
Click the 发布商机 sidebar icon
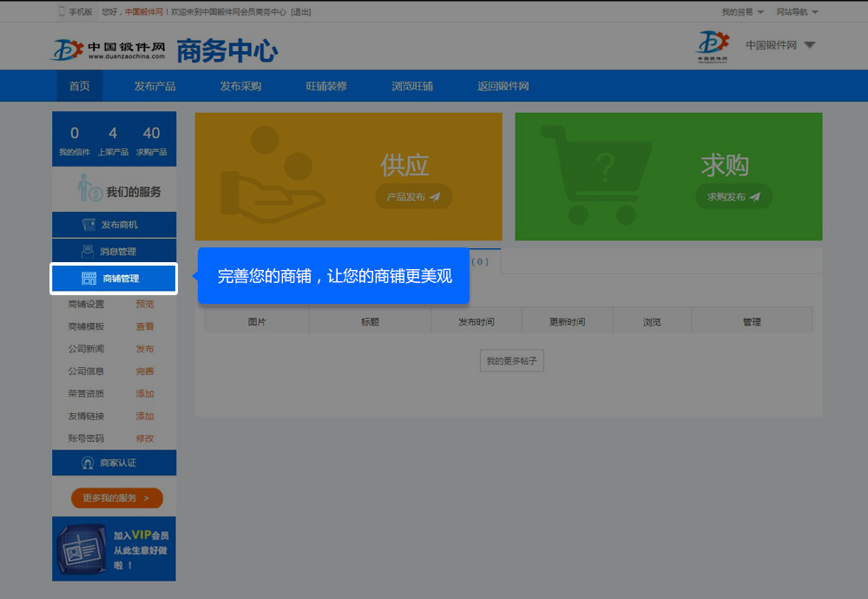click(x=89, y=225)
